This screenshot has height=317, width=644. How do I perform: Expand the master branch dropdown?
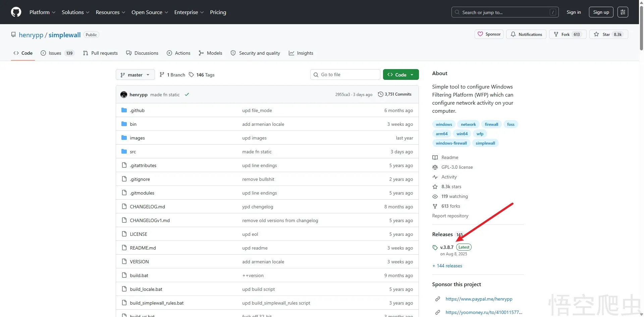[x=135, y=75]
